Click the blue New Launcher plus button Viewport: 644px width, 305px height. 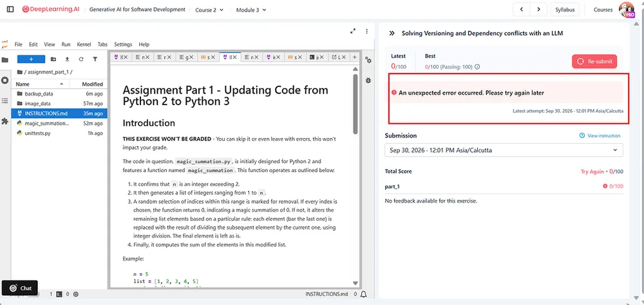[x=31, y=59]
